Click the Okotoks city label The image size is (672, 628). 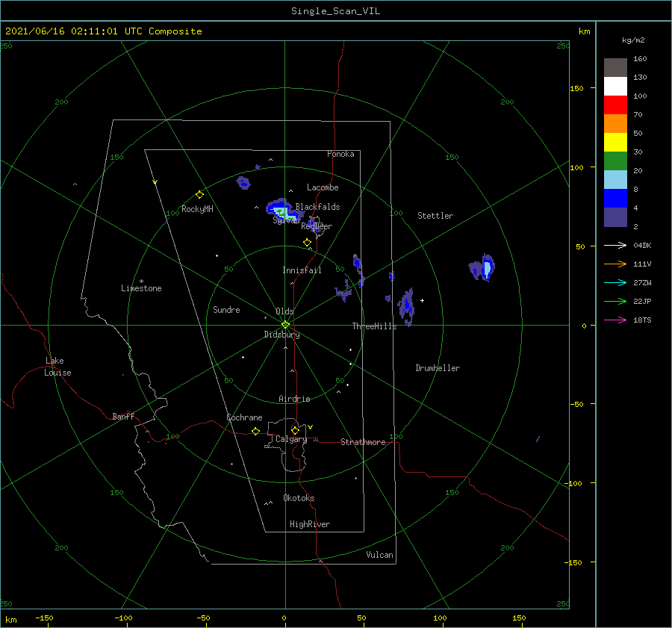coord(299,498)
